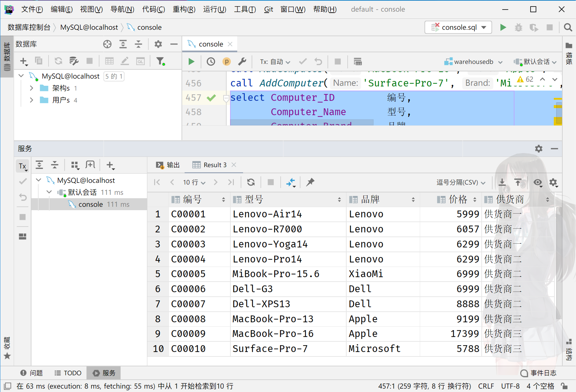Expand the 架构s folder in the database tree

coord(31,88)
